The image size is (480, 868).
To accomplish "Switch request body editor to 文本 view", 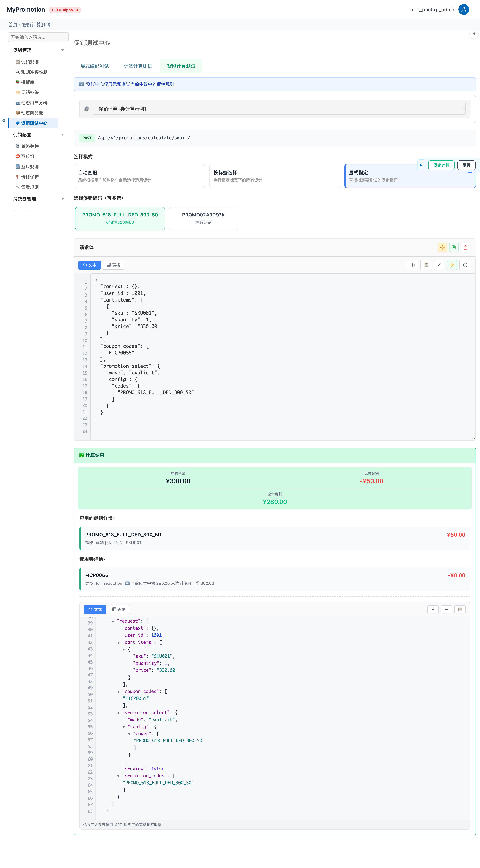I will point(89,265).
